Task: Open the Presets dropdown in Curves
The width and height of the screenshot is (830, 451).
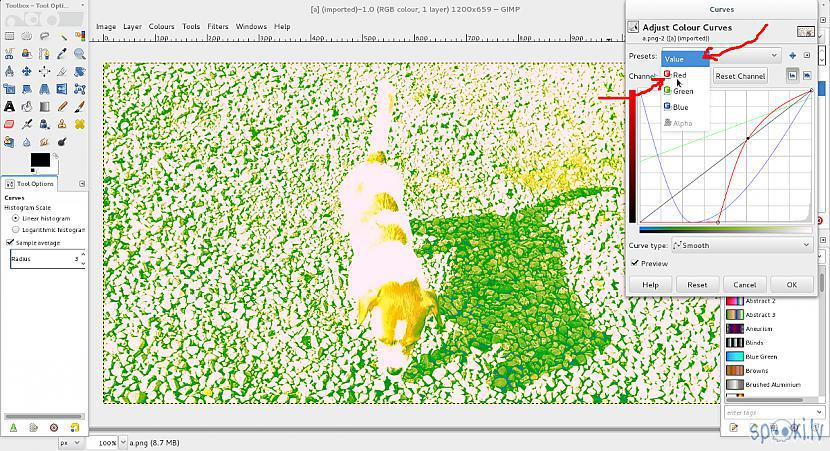Action: pyautogui.click(x=773, y=56)
